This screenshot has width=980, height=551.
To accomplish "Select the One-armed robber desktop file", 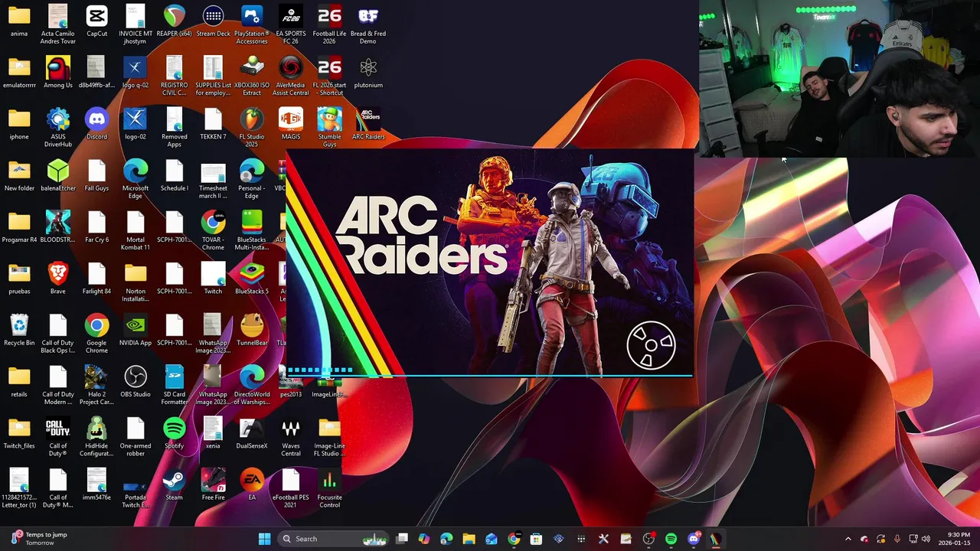I will [136, 435].
